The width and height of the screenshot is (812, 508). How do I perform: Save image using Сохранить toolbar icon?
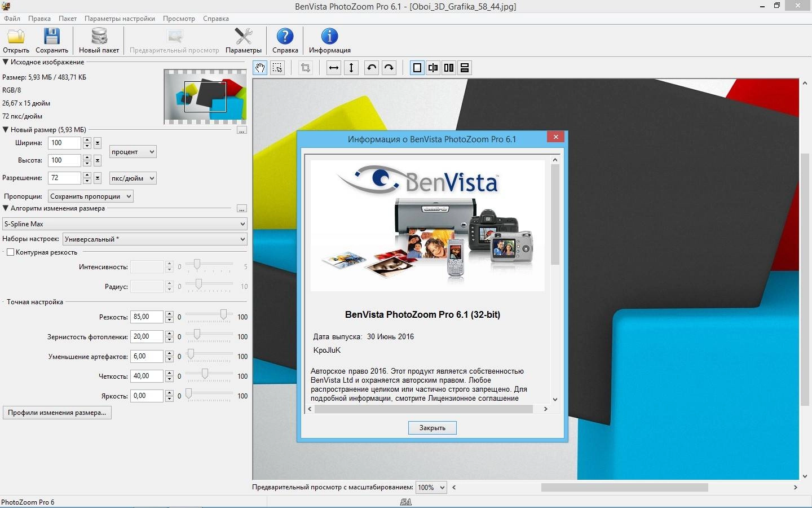click(x=52, y=41)
